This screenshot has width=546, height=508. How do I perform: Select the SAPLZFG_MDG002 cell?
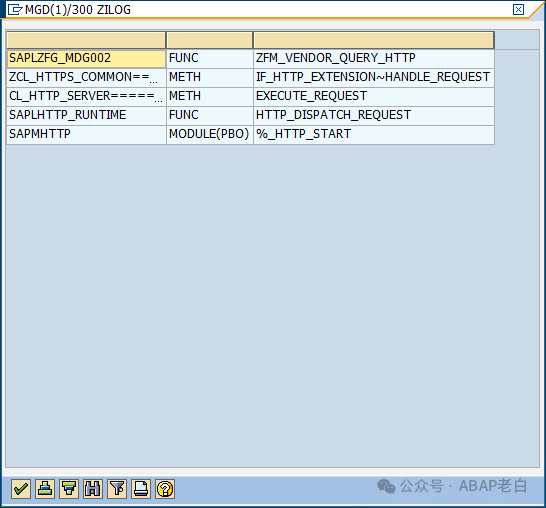86,58
